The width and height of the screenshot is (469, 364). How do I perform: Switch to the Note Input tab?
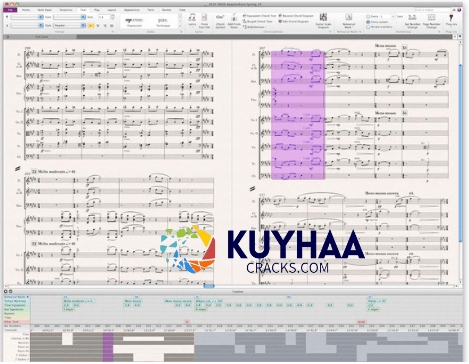(44, 10)
